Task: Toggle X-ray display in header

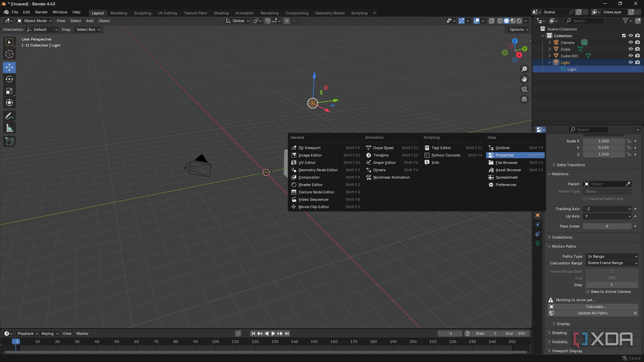Action: [491, 21]
